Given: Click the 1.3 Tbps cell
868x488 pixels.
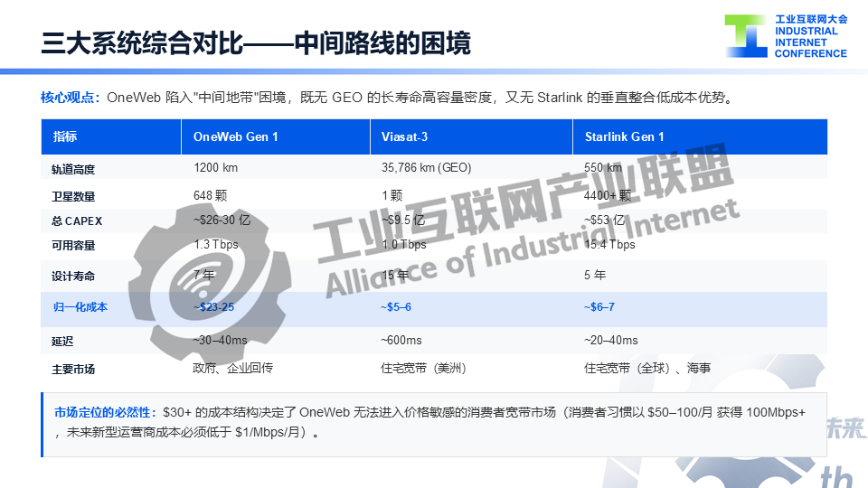Looking at the screenshot, I should 216,244.
